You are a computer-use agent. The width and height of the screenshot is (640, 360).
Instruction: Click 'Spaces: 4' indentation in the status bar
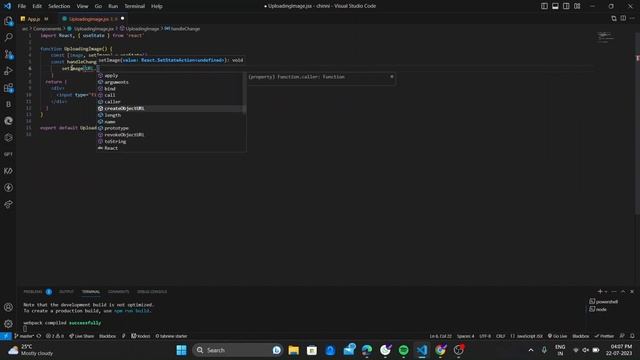[466, 336]
